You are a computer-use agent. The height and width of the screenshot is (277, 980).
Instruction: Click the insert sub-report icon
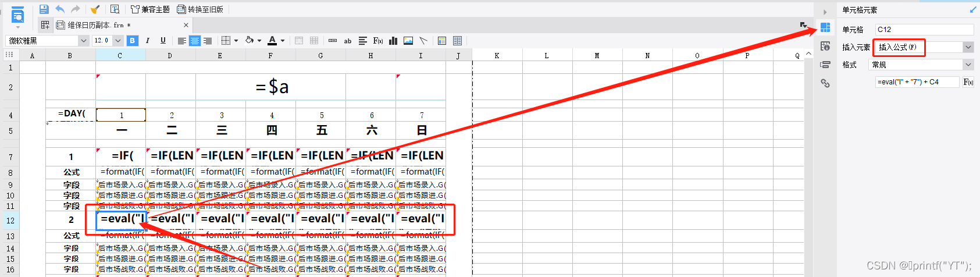[x=442, y=41]
